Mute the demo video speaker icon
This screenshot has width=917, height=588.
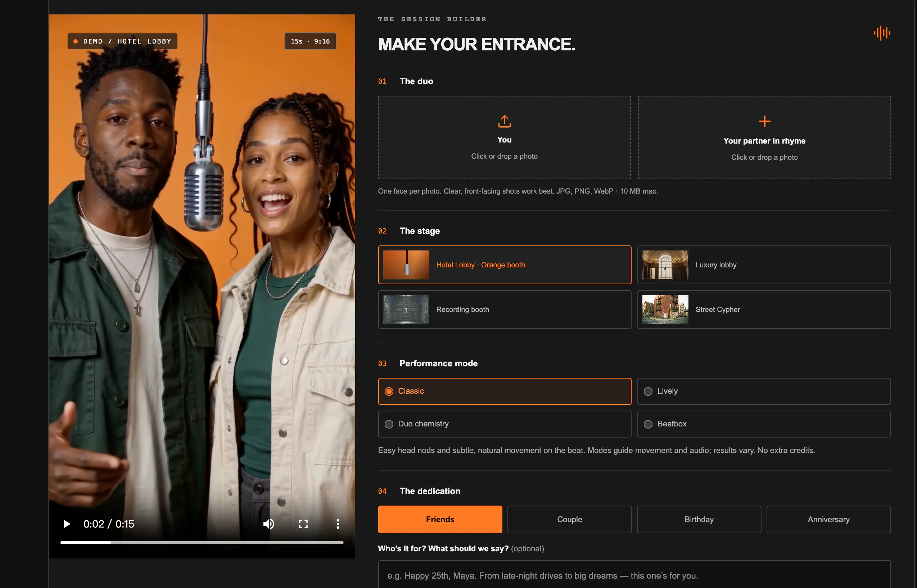[269, 524]
